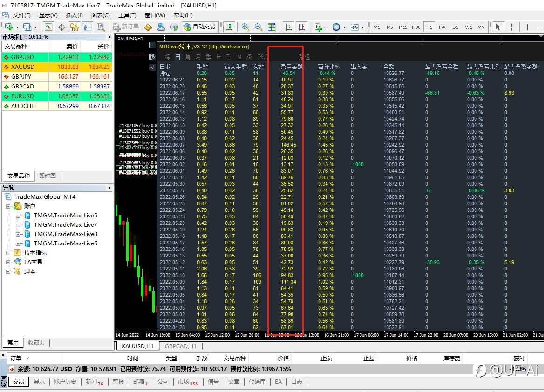This screenshot has width=544, height=392.
Task: Expand the 脚本 scripts tree node
Action: (x=8, y=271)
